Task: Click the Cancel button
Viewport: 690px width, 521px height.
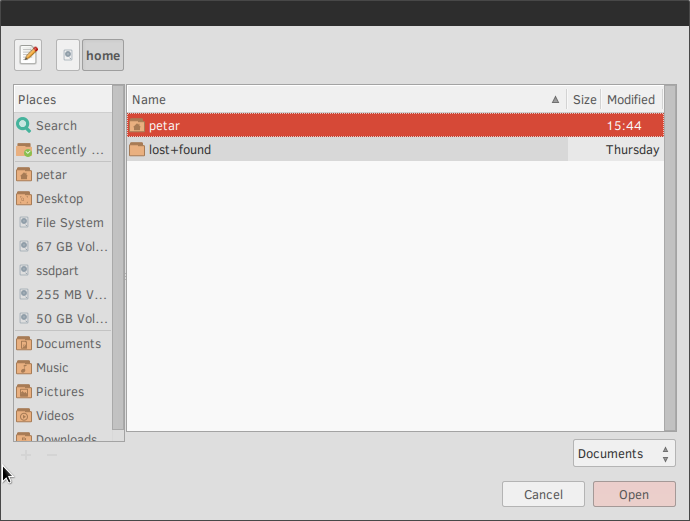Action: coord(543,495)
